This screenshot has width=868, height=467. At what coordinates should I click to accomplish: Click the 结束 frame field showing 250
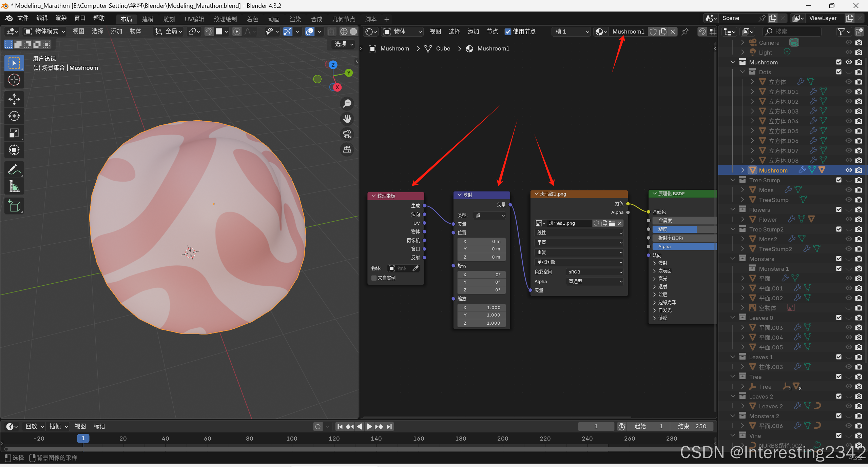(x=692, y=426)
